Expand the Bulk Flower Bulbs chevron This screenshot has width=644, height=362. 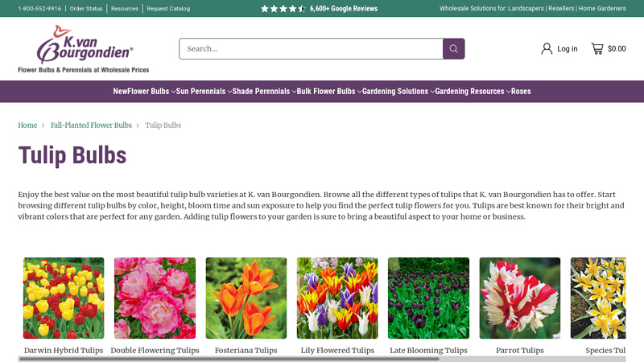tap(359, 92)
